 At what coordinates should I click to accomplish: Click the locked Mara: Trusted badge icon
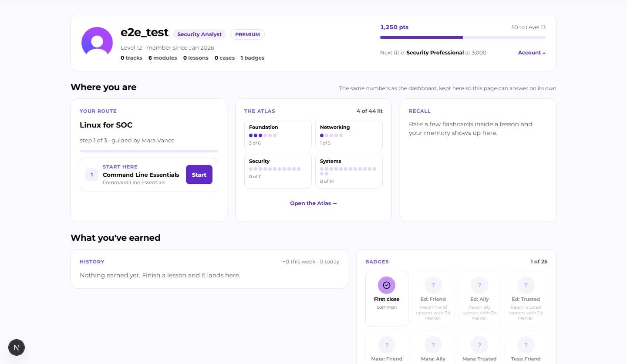pyautogui.click(x=479, y=345)
